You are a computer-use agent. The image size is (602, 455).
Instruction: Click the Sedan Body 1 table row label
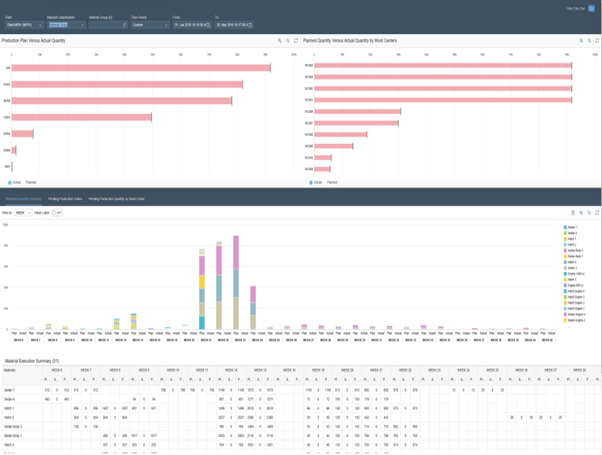(x=13, y=436)
